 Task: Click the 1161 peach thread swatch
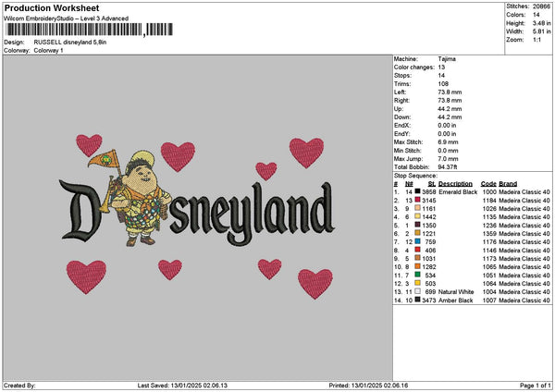coord(418,208)
